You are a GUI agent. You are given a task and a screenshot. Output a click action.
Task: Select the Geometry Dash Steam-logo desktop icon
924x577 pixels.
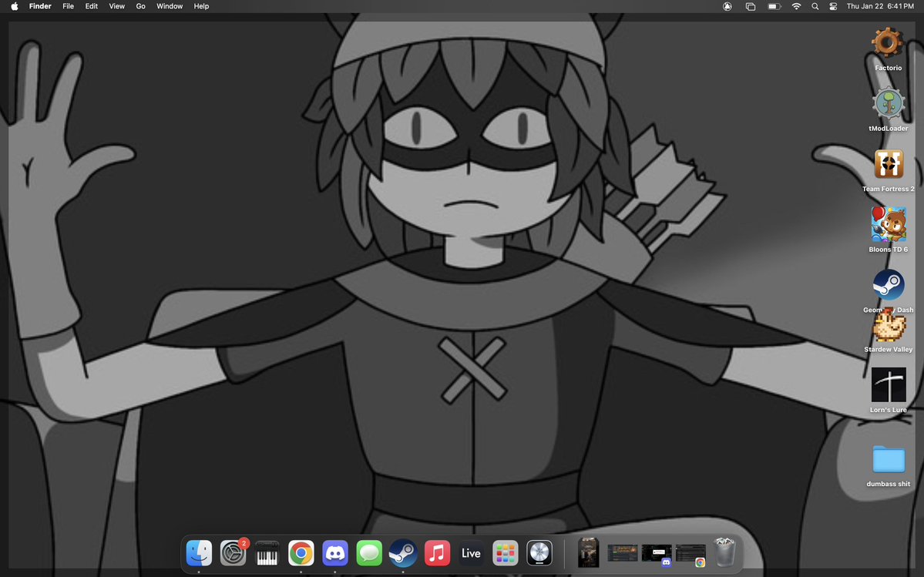[x=888, y=285]
